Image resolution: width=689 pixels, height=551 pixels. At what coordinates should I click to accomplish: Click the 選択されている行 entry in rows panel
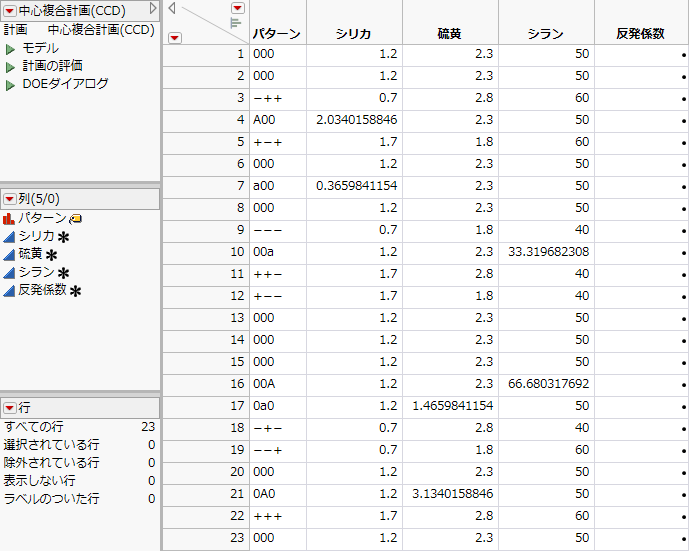(x=52, y=444)
